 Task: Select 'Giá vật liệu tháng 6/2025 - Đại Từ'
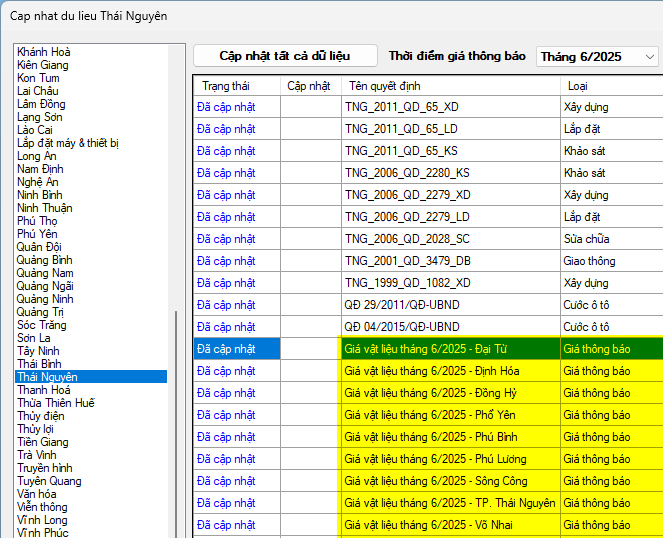[x=451, y=349]
